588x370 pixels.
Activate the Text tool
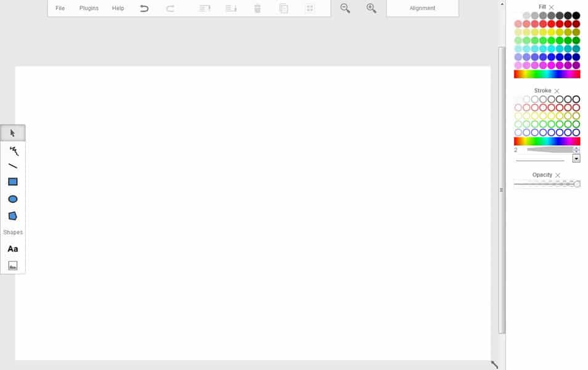tap(12, 249)
